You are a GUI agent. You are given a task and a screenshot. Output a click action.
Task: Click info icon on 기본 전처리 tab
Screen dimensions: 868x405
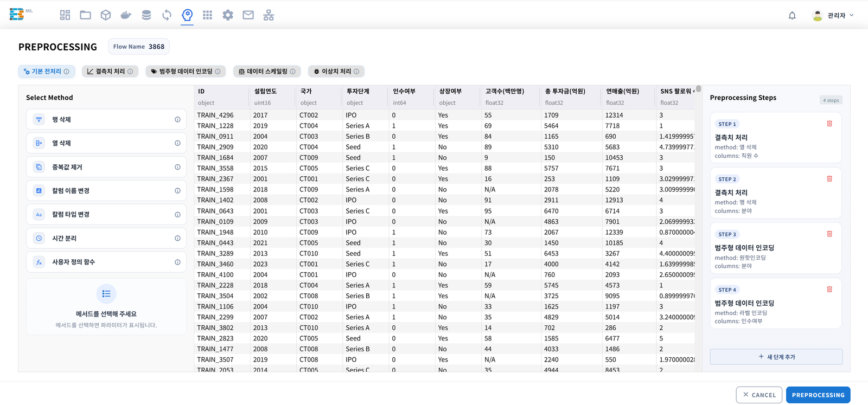[x=67, y=72]
